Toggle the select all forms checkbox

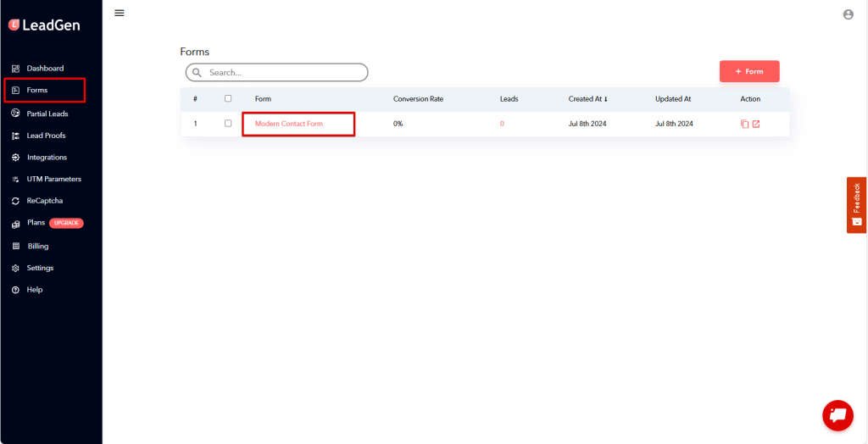228,98
